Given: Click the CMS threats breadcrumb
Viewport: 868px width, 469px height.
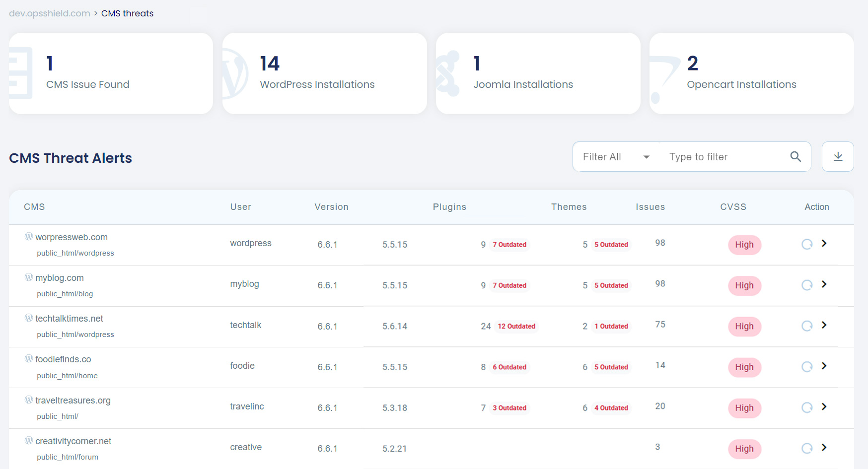Looking at the screenshot, I should coord(127,13).
